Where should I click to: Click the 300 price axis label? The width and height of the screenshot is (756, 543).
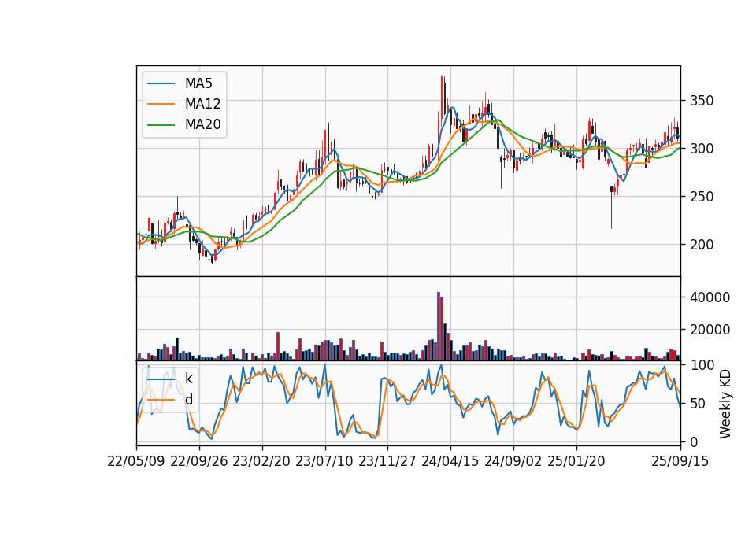pos(702,149)
